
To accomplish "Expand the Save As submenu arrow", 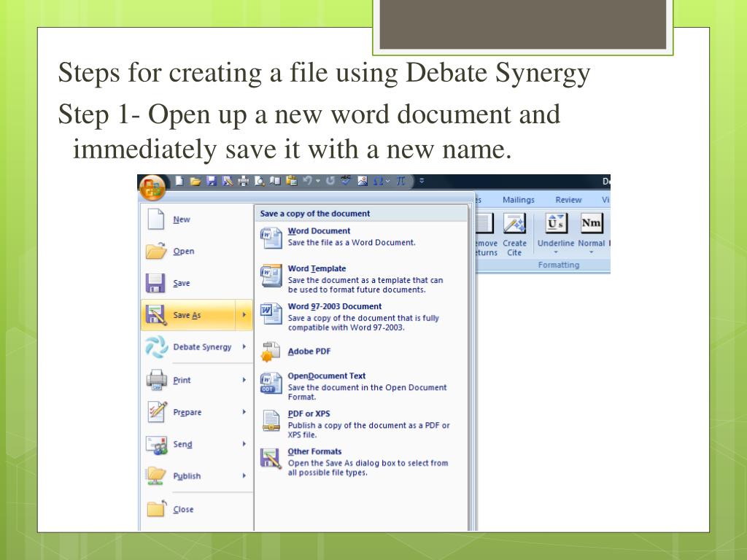I will pyautogui.click(x=244, y=315).
